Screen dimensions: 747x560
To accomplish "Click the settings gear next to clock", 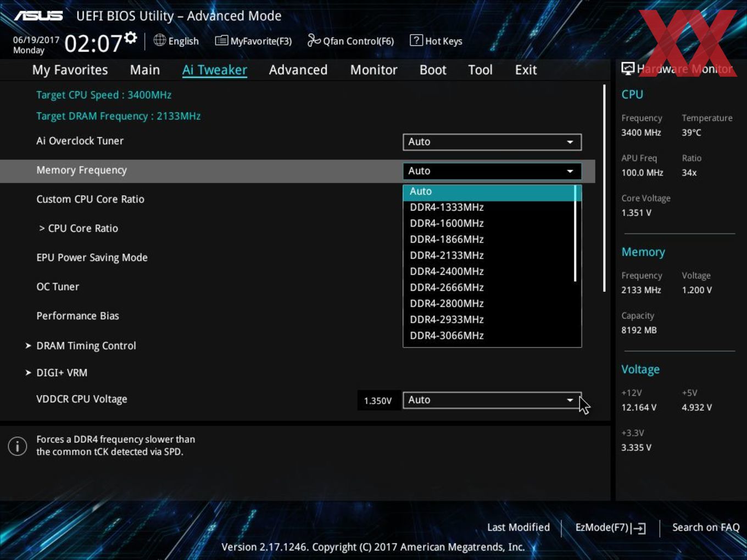I will coord(131,37).
